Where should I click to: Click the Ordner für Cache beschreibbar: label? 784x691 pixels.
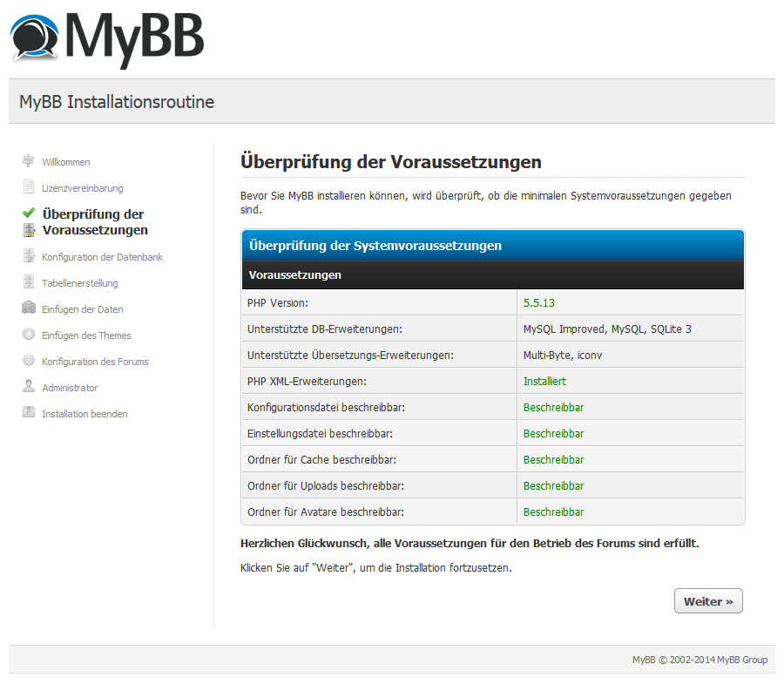pos(322,459)
